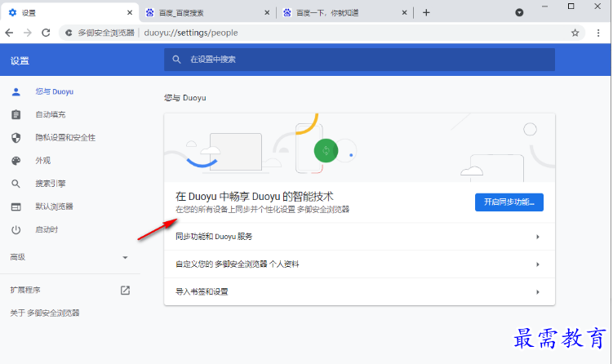This screenshot has width=613, height=364.
Task: Click the round dropdown icon beside the minimize button
Action: 519,12
